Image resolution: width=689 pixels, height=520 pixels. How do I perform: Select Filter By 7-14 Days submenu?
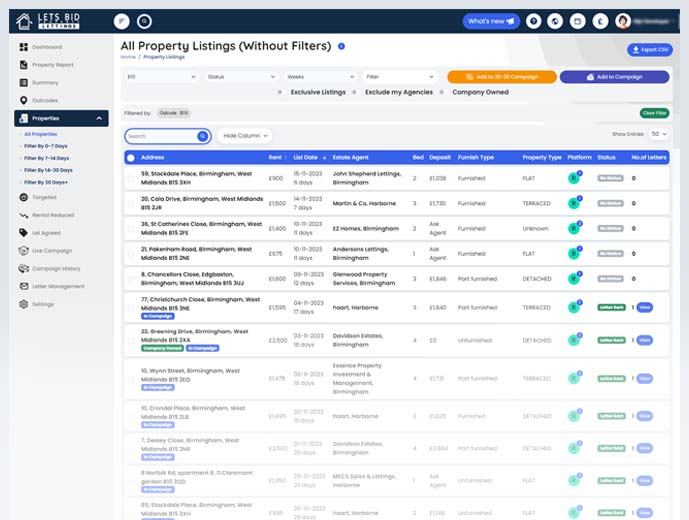(x=46, y=158)
